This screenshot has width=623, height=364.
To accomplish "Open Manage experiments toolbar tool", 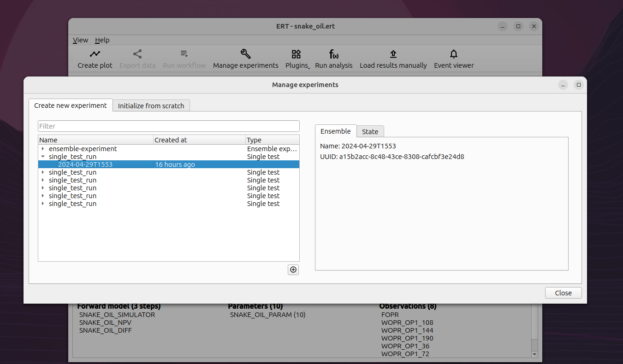I will [245, 59].
